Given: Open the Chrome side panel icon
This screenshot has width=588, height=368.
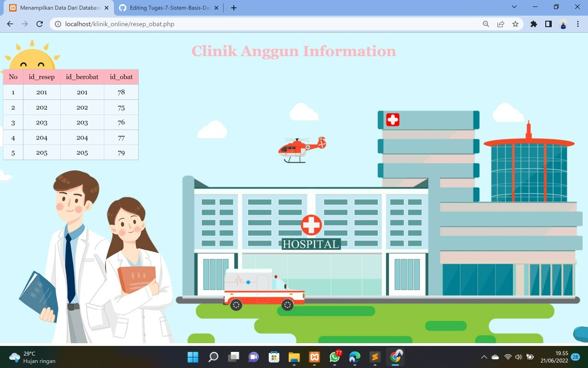Looking at the screenshot, I should [548, 24].
